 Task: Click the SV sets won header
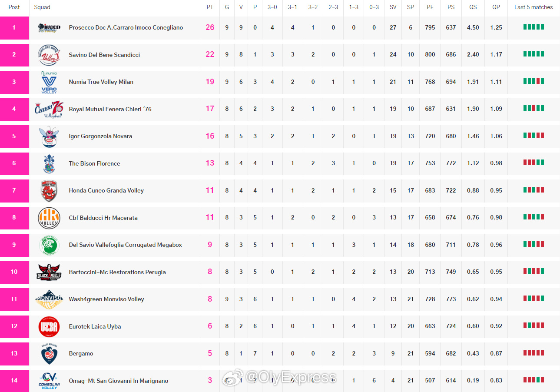coord(393,7)
